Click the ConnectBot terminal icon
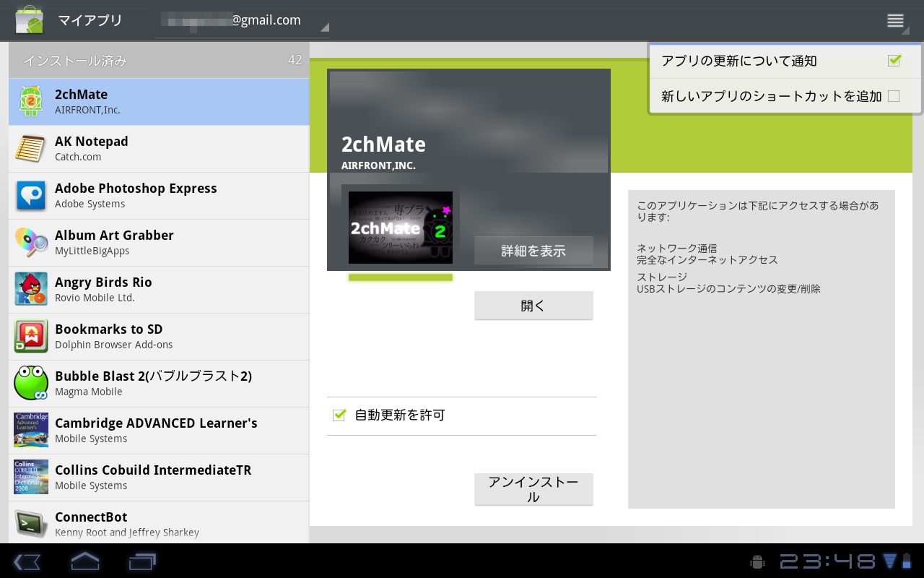The height and width of the screenshot is (578, 924). (30, 524)
